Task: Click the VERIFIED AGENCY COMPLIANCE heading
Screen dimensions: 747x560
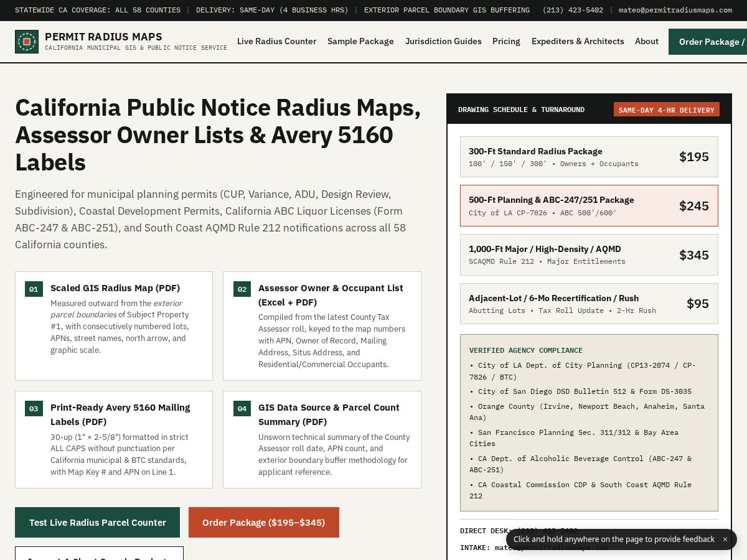Action: 526,350
